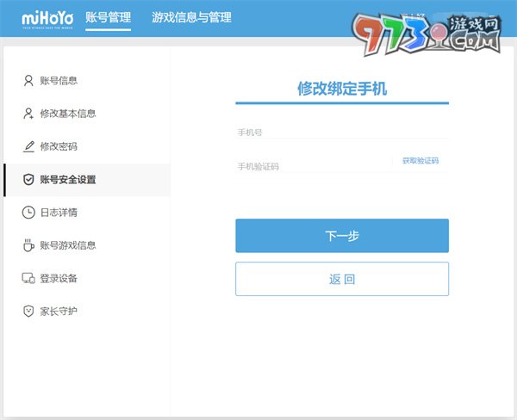The height and width of the screenshot is (420, 517).
Task: Go to 登录设备 in sidebar
Action: pos(59,279)
